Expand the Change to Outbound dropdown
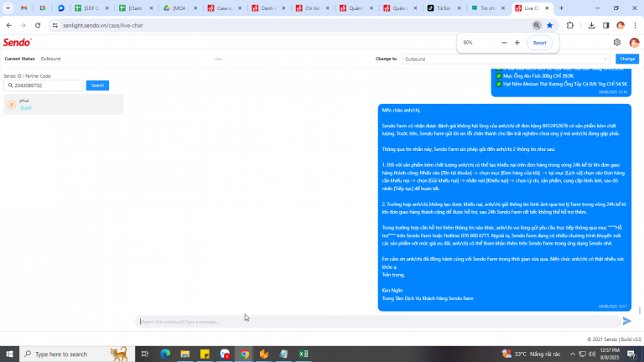Viewport: 644px width, 362px height. click(x=506, y=59)
